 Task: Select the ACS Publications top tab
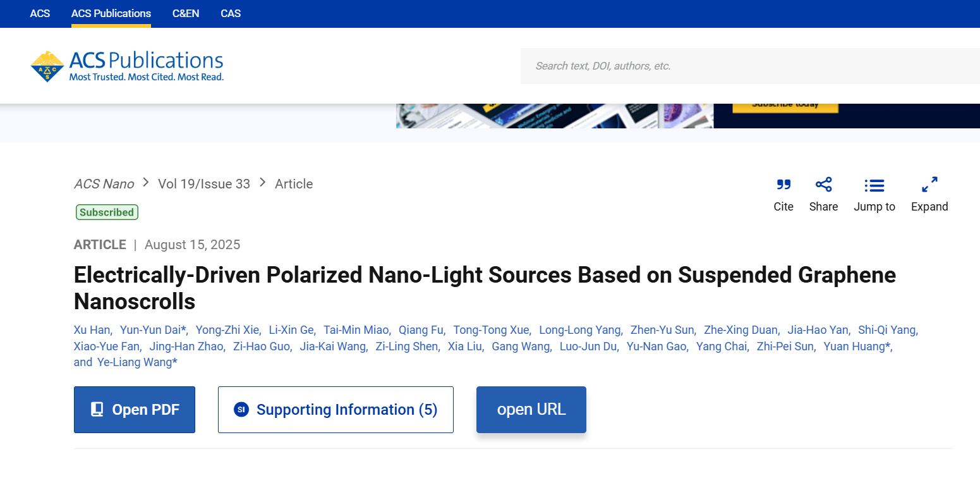[x=111, y=13]
